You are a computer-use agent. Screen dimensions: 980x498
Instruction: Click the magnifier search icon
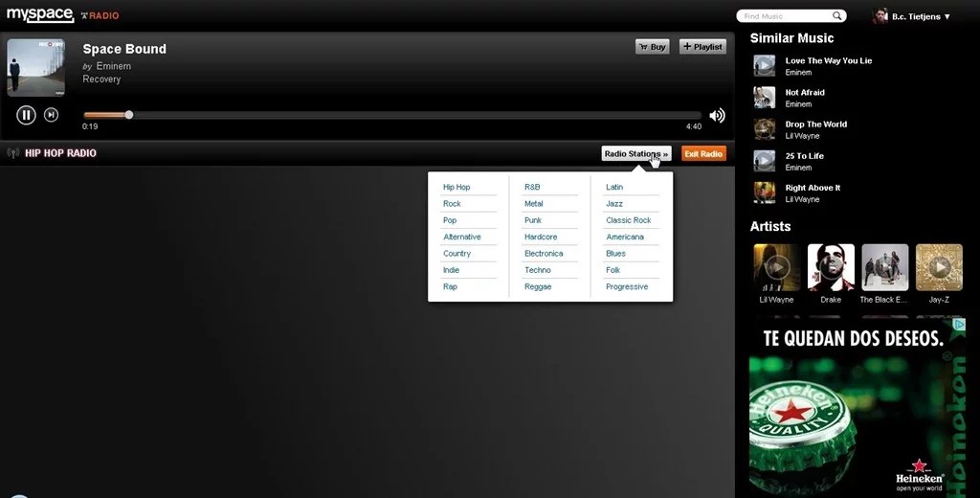coord(836,15)
